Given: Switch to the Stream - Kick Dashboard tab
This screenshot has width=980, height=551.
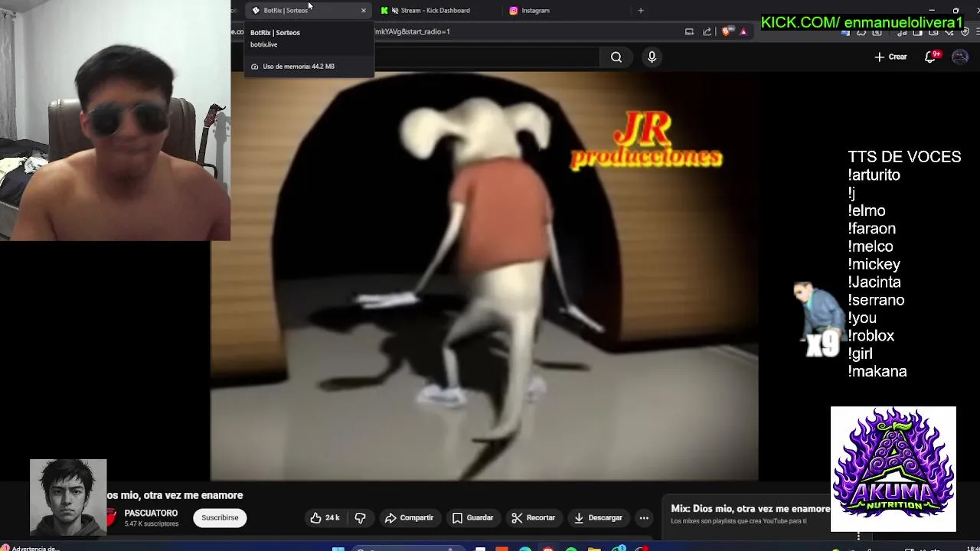Looking at the screenshot, I should click(x=435, y=11).
